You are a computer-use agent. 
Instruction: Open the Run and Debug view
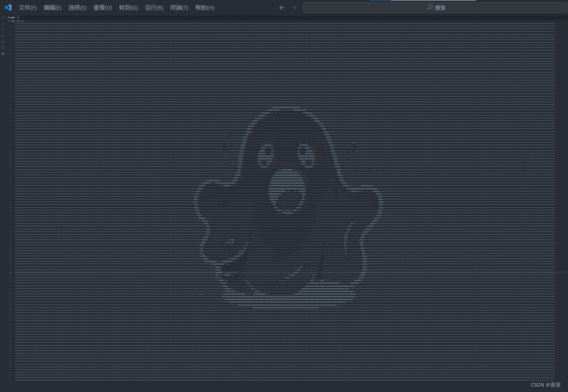[3, 36]
